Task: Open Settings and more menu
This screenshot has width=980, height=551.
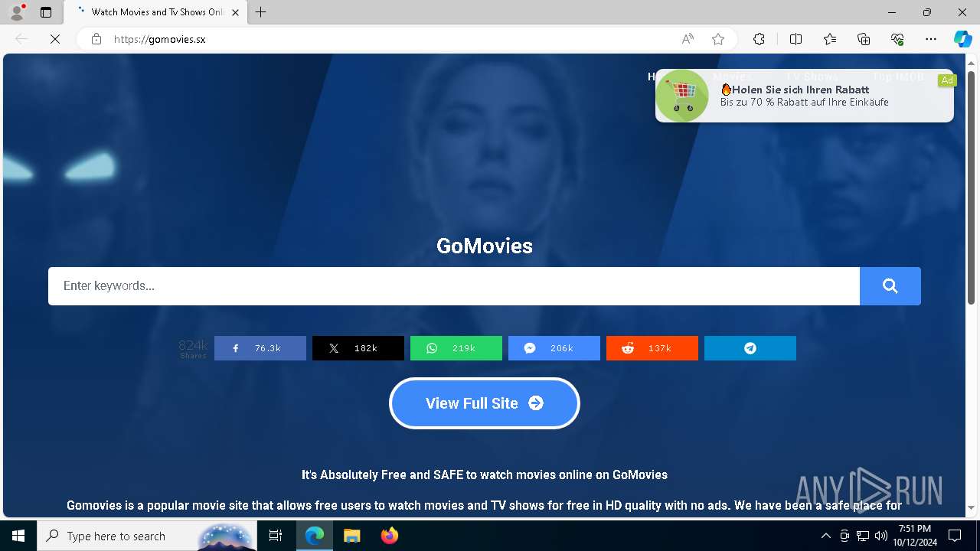Action: (x=931, y=39)
